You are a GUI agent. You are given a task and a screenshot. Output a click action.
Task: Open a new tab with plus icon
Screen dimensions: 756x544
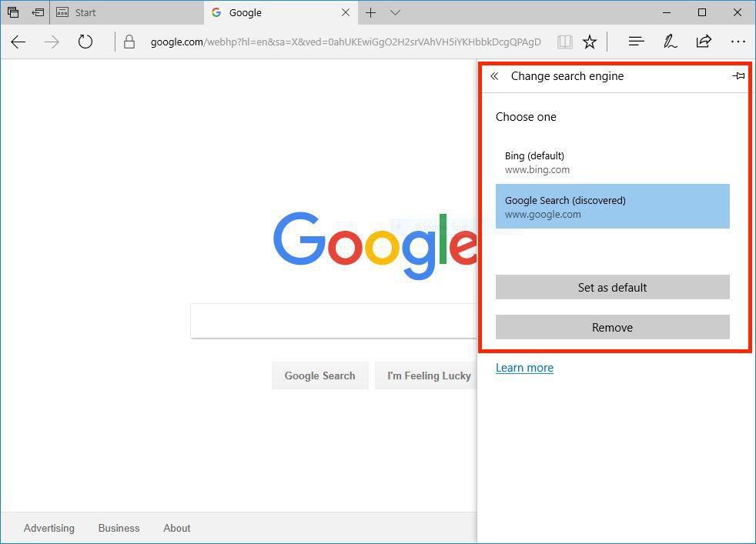tap(370, 12)
